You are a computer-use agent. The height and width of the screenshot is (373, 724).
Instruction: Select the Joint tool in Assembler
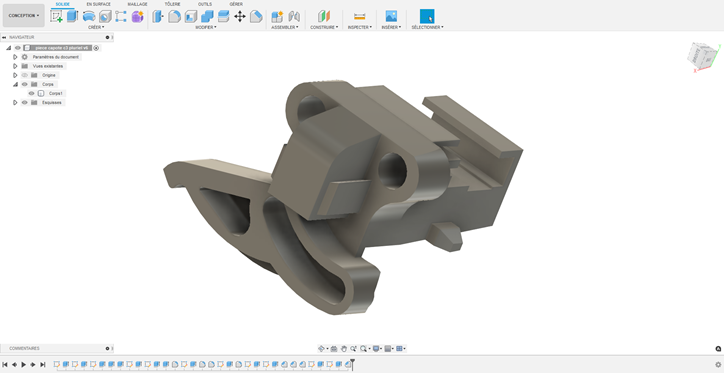[x=294, y=17]
